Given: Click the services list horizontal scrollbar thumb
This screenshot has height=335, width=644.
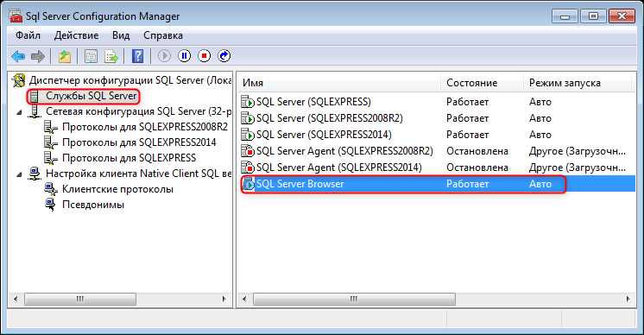Looking at the screenshot, I should (x=354, y=299).
